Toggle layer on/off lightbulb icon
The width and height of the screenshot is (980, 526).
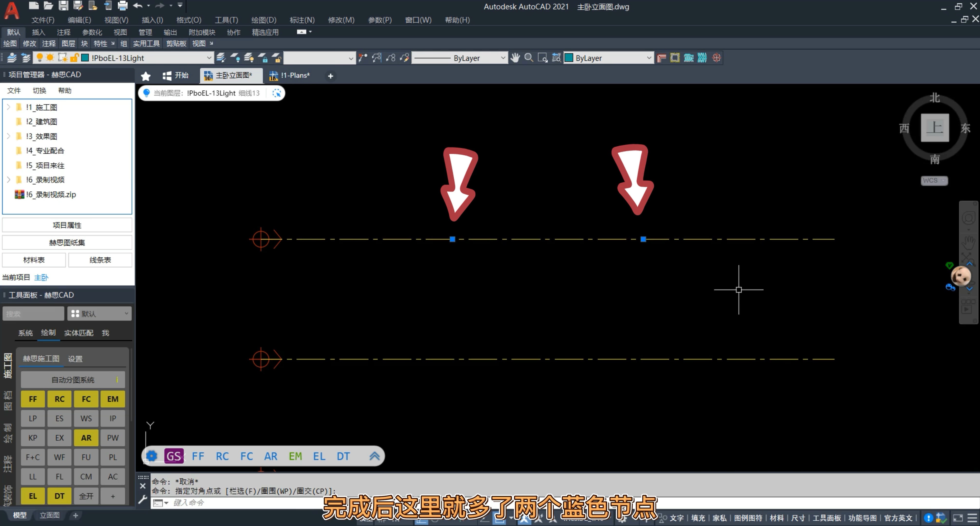(x=39, y=58)
